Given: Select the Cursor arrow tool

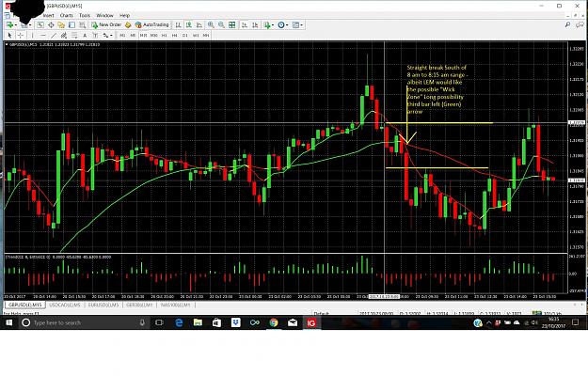Looking at the screenshot, I should click(9, 35).
